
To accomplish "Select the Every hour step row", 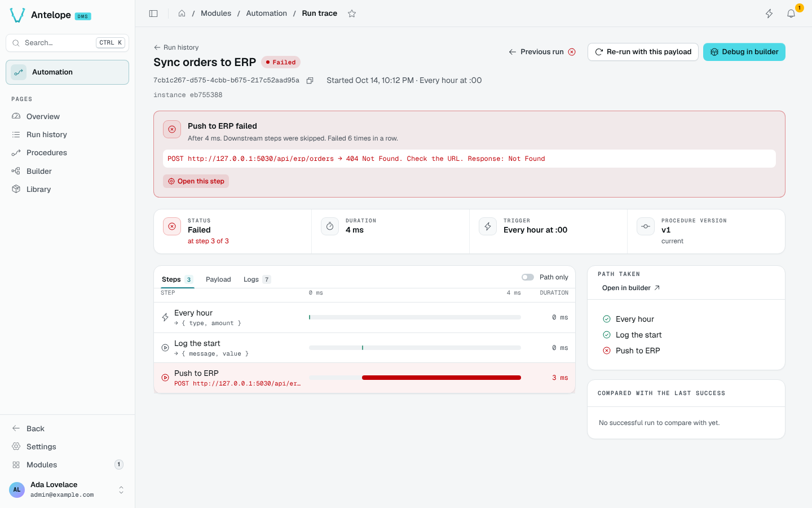I will point(364,317).
